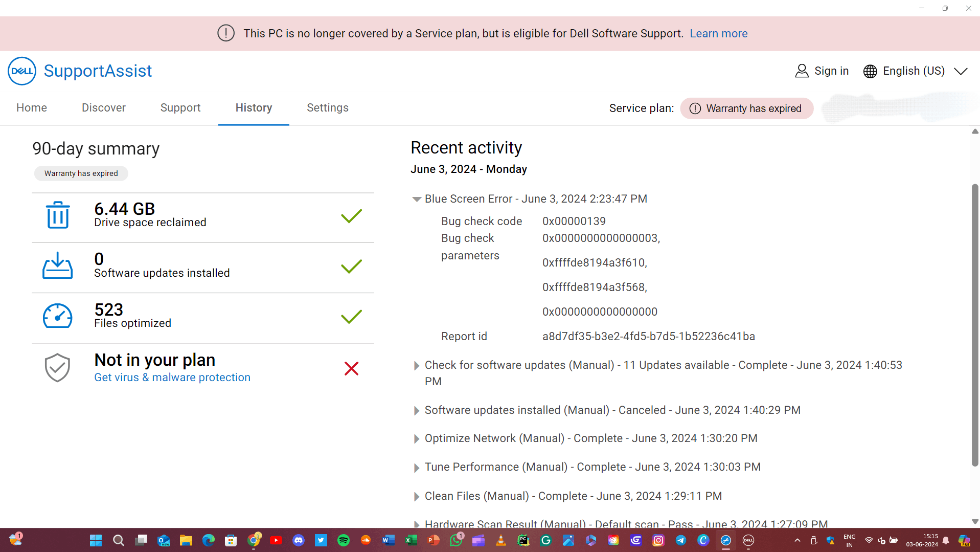Viewport: 980px width, 552px height.
Task: Click the Warranty has expired summary tag
Action: (x=81, y=173)
